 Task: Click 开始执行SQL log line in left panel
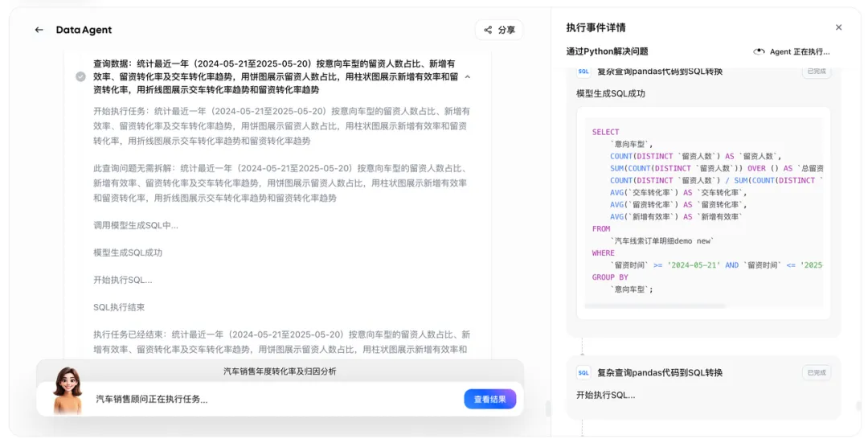(x=122, y=280)
